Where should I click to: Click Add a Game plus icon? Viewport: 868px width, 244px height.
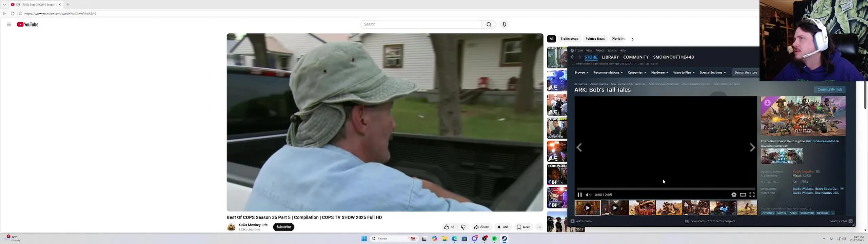573,221
